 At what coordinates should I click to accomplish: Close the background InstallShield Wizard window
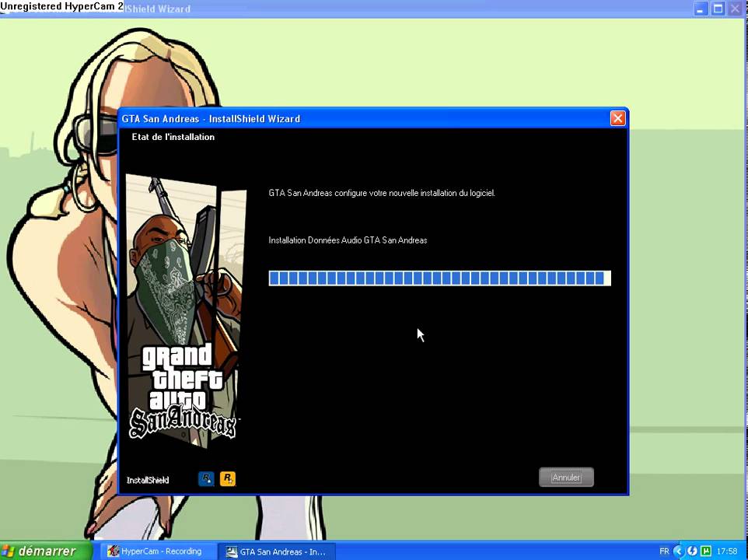(735, 9)
